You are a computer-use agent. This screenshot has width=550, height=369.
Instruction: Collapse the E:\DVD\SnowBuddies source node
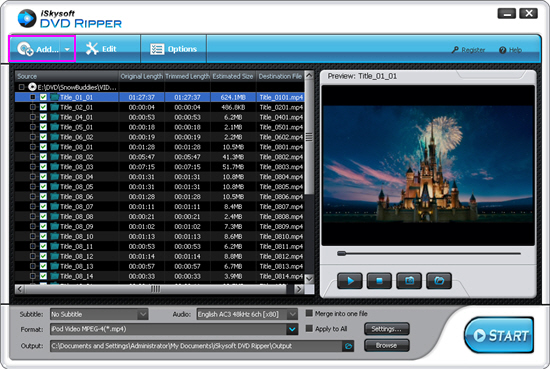(x=22, y=87)
